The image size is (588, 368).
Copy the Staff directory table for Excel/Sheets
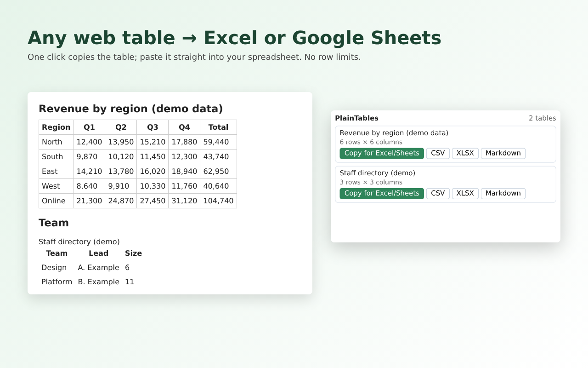point(382,193)
